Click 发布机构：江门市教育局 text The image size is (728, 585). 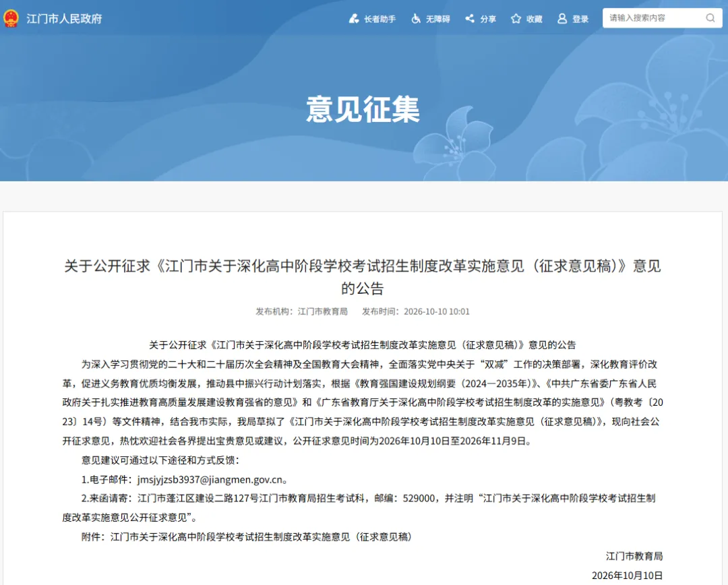tap(301, 311)
